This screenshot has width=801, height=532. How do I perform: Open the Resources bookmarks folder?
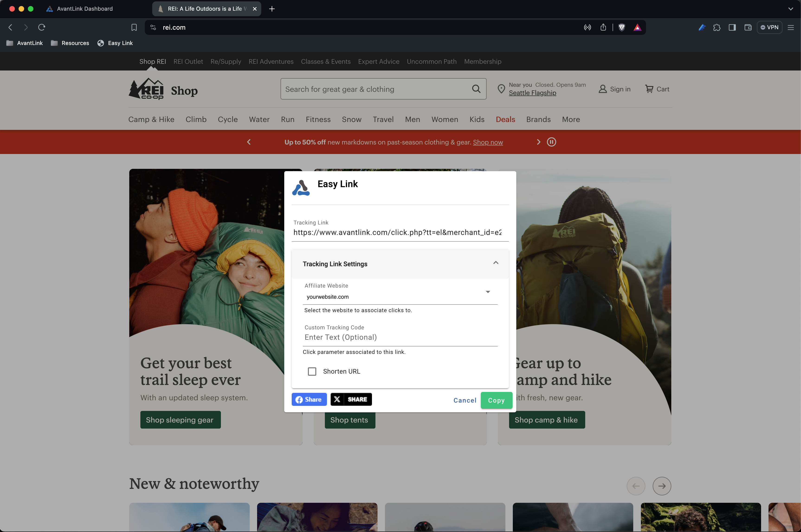point(70,43)
